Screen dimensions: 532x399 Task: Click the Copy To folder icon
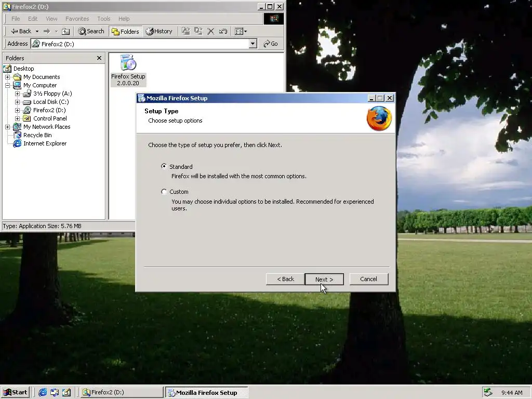point(198,31)
